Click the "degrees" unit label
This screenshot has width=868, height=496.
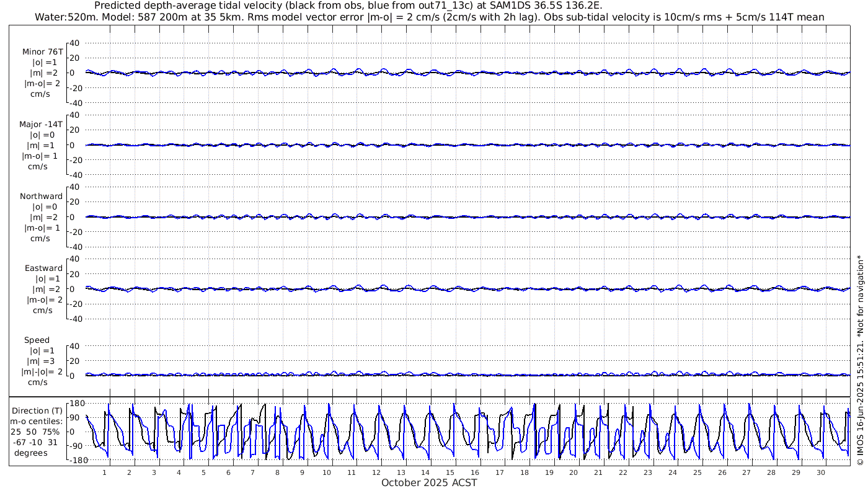(x=31, y=453)
